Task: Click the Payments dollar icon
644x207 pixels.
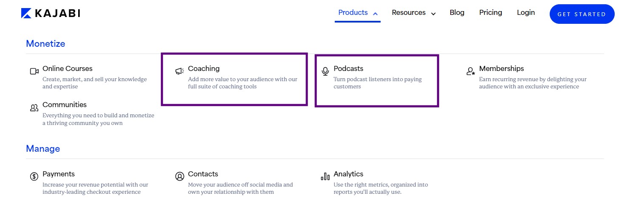Action: point(34,176)
